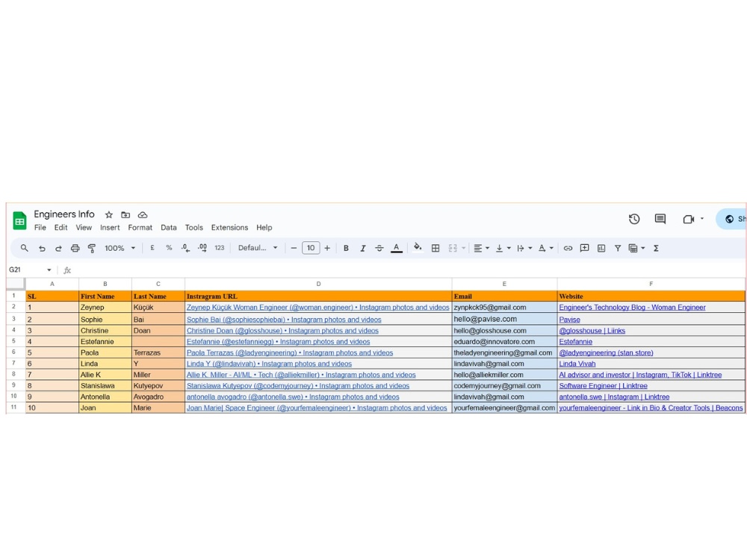Screen dimensions: 747x560
Task: Decrease font size with minus button
Action: tap(294, 248)
